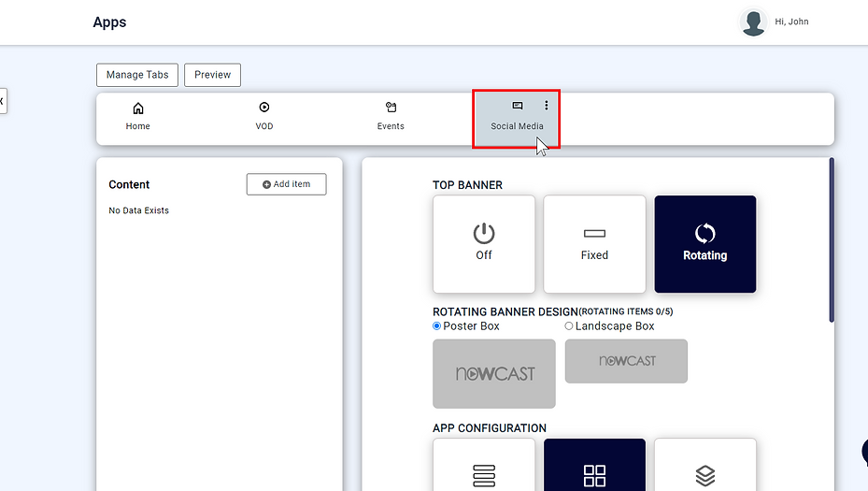Click the vertical scrollbar of settings panel
This screenshot has height=491, width=868.
coord(832,240)
